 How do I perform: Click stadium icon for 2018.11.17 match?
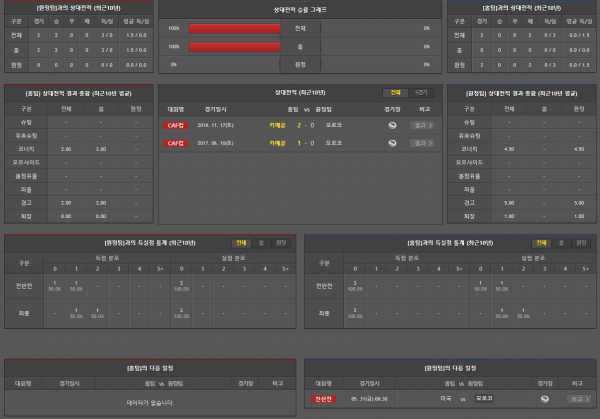point(392,125)
